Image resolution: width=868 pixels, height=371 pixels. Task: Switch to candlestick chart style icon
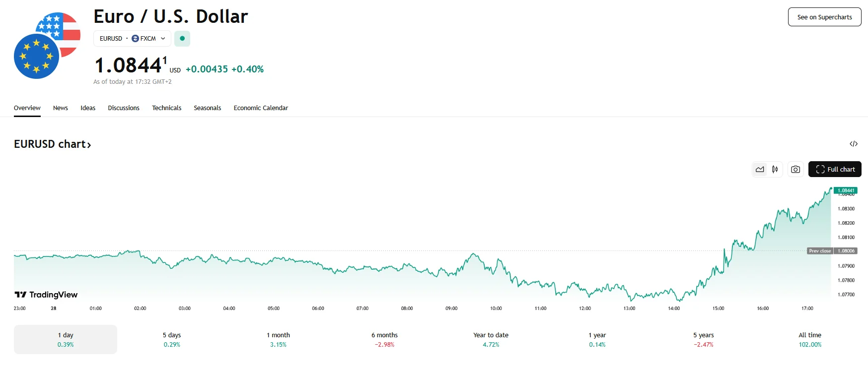tap(775, 170)
